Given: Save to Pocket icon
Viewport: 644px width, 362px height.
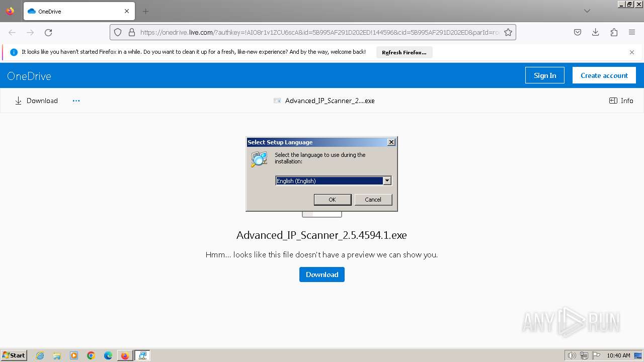Looking at the screenshot, I should [578, 32].
